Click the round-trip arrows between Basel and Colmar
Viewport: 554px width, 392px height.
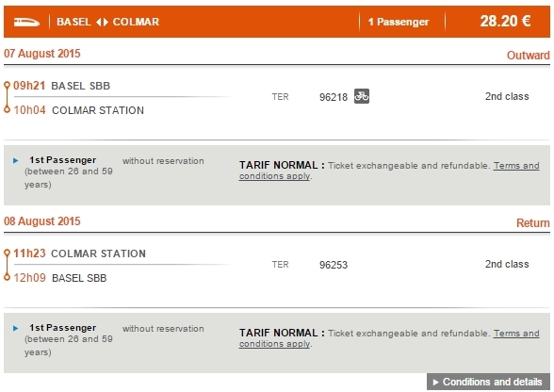pos(102,22)
